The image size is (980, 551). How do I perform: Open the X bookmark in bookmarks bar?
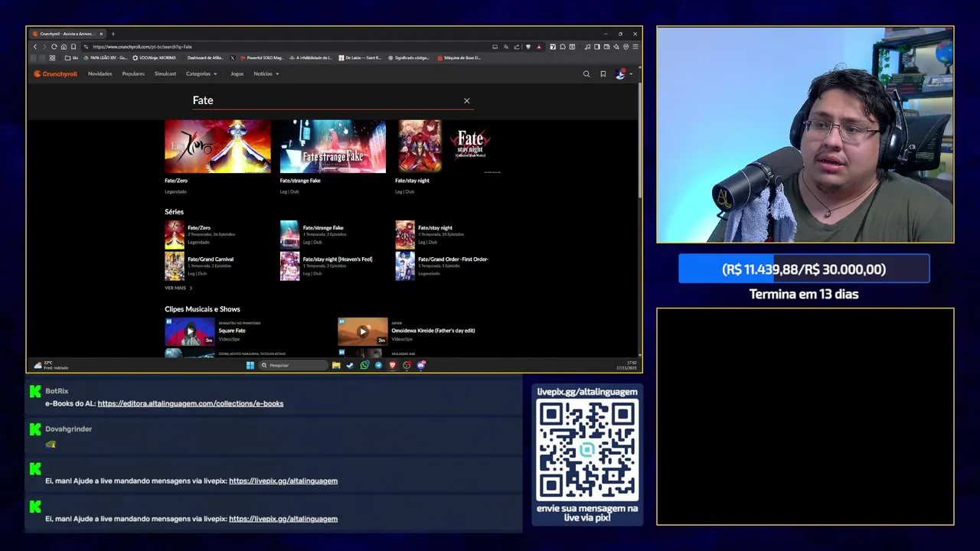click(232, 58)
